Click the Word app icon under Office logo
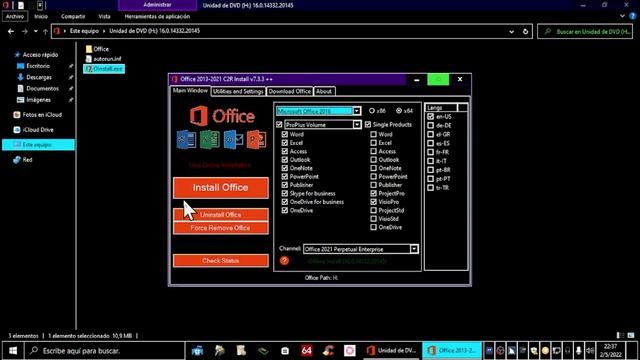640x360 pixels. (x=186, y=140)
